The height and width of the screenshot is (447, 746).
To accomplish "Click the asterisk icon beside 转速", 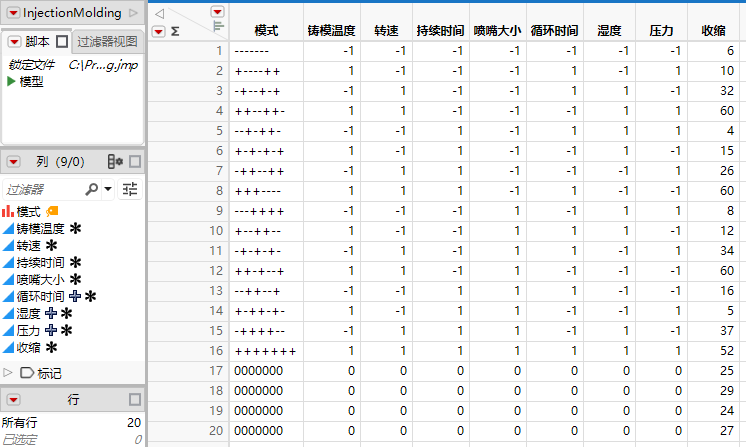I will (51, 245).
